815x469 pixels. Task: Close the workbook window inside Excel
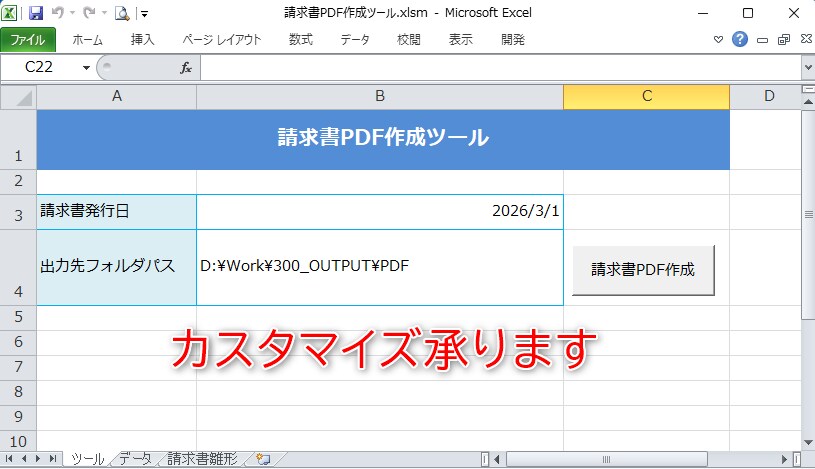(806, 39)
